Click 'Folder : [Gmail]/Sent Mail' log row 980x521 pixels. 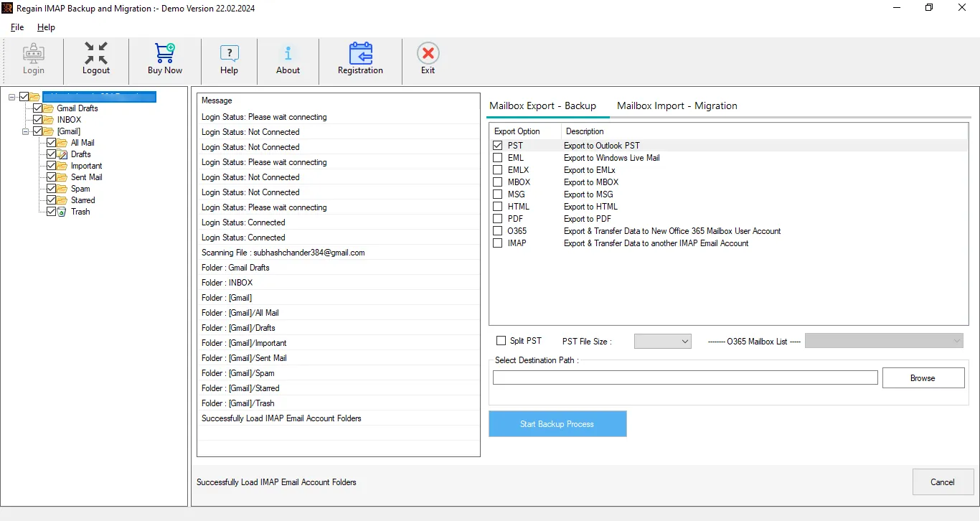pos(339,358)
